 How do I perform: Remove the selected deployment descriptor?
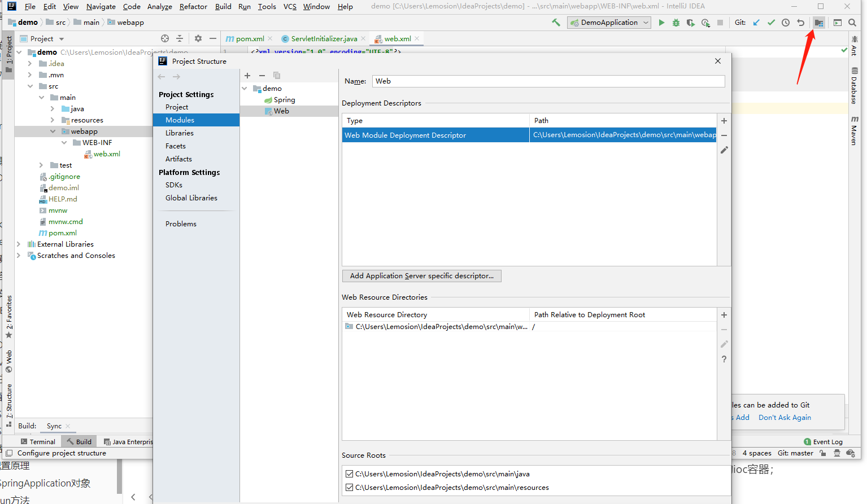[724, 135]
